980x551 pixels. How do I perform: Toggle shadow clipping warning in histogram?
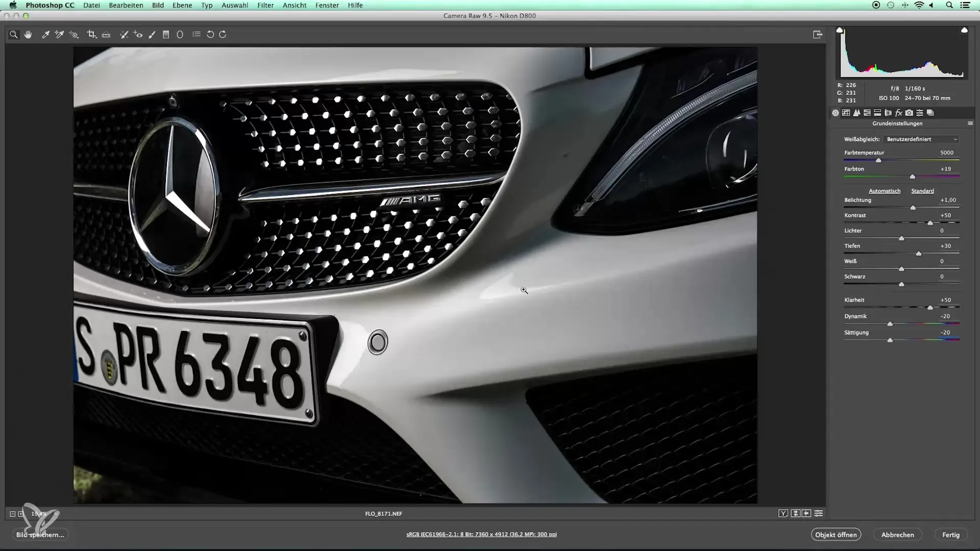tap(840, 30)
